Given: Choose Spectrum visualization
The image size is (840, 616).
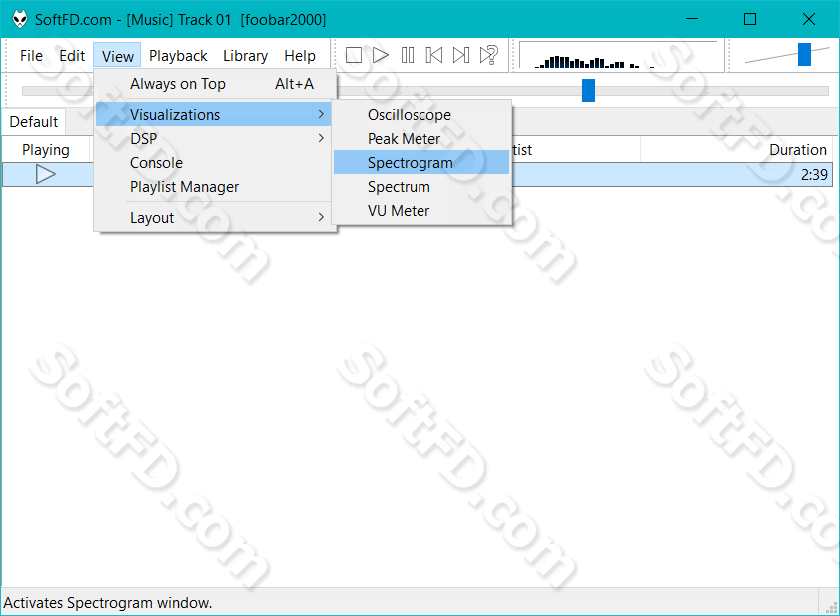Looking at the screenshot, I should (x=421, y=187).
